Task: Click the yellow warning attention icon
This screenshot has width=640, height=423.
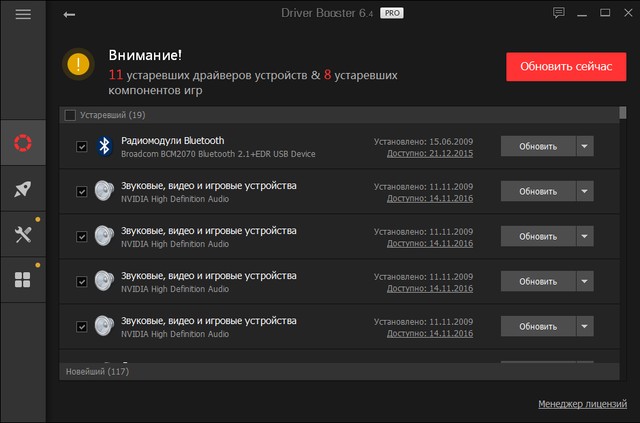Action: point(78,65)
